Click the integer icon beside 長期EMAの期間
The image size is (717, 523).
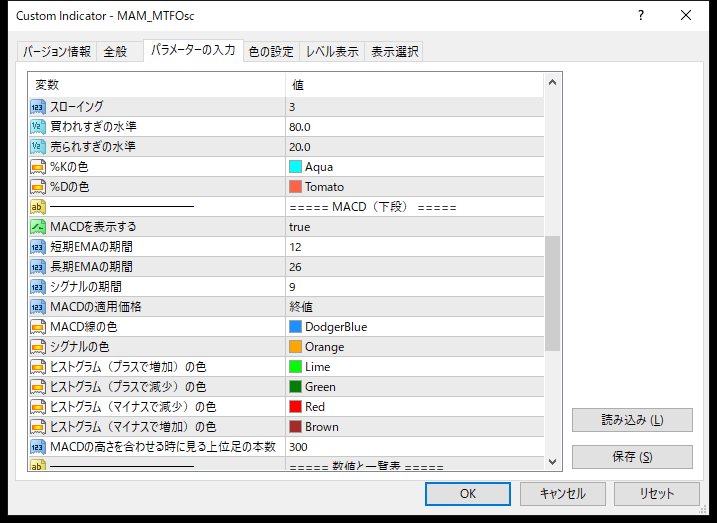coord(38,267)
